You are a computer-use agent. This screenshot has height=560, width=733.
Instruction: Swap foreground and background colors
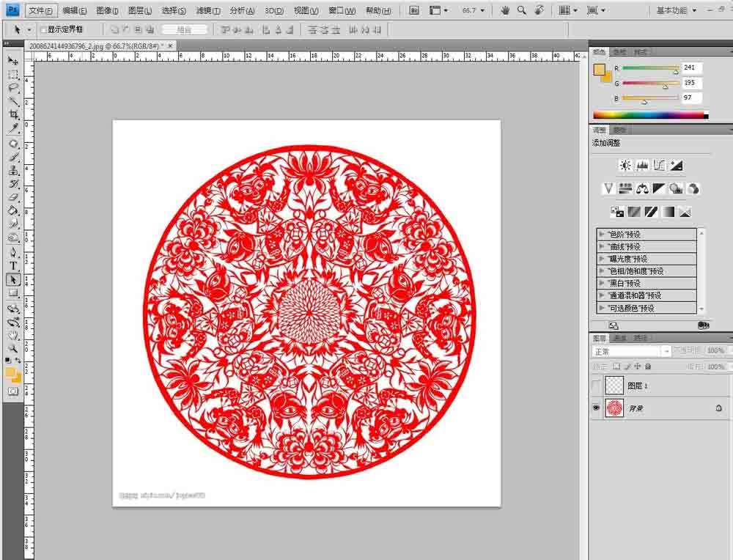pos(18,361)
